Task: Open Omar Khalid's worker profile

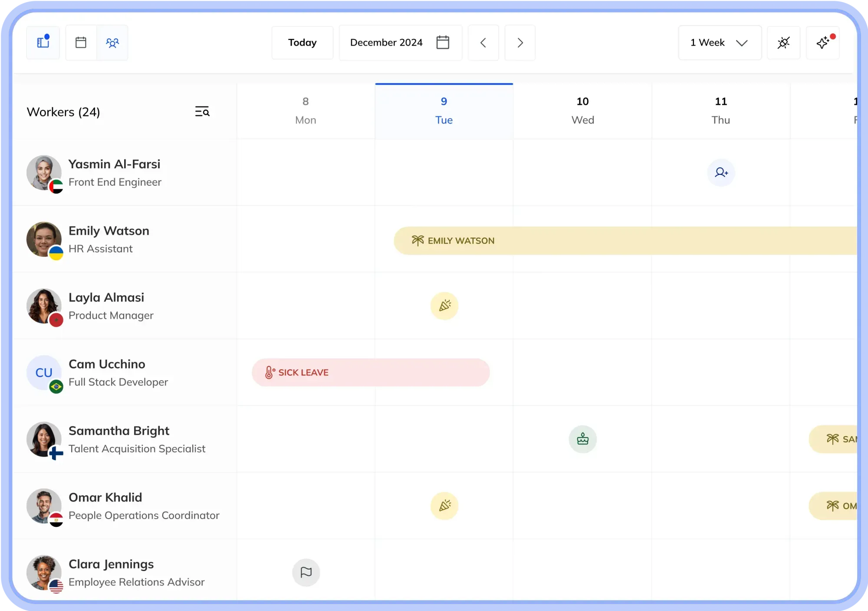Action: 124,506
